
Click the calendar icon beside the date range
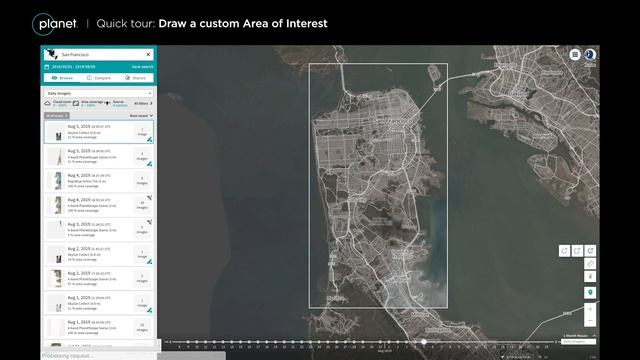pos(47,67)
